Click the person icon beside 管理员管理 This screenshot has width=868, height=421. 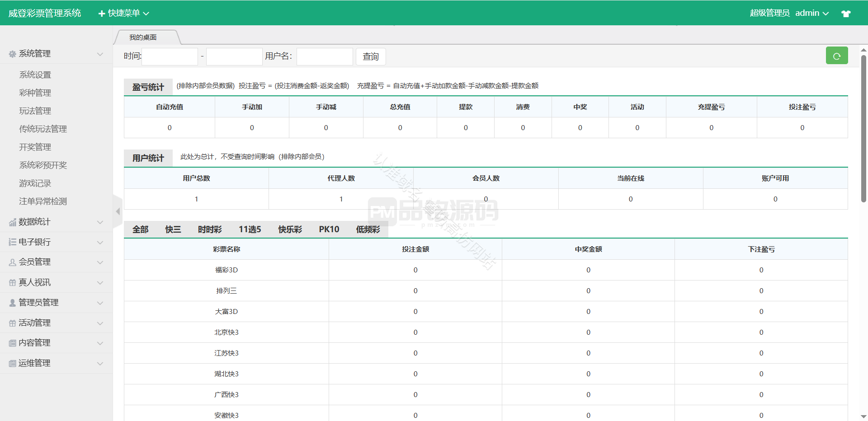[x=13, y=303]
